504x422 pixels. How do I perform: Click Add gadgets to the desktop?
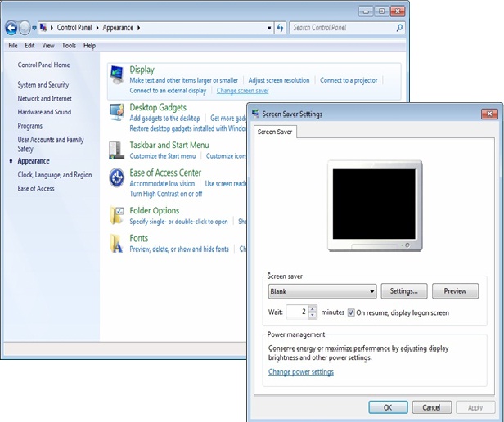[x=164, y=119]
